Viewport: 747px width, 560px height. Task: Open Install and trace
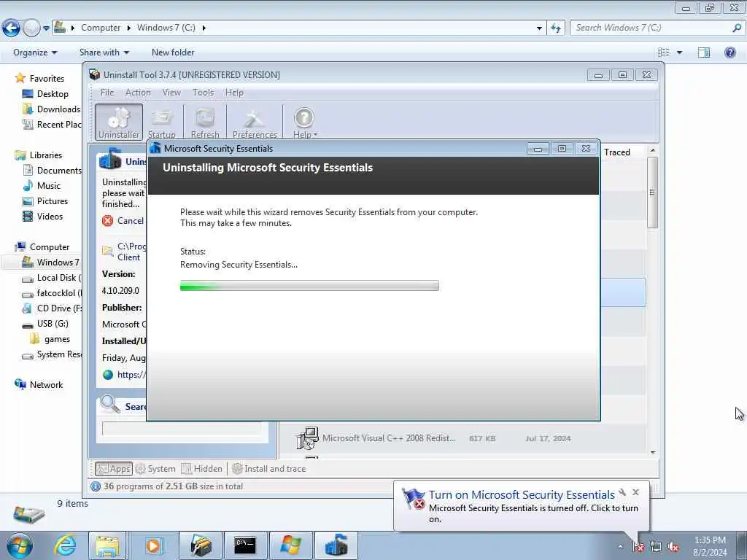point(269,469)
